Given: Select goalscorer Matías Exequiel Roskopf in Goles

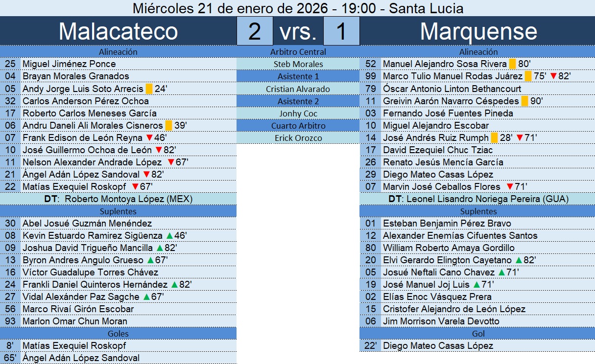Looking at the screenshot, I should [x=74, y=345].
